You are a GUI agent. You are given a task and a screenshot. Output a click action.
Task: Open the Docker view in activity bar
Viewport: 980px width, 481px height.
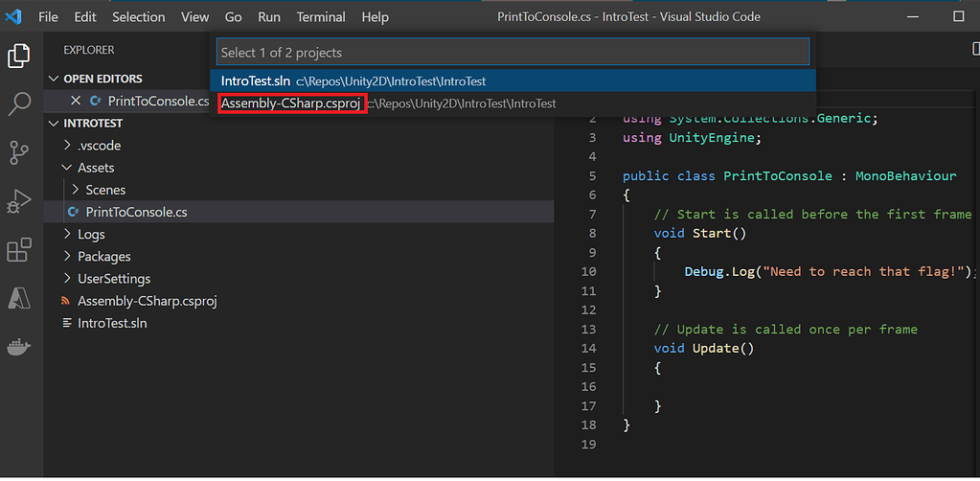[19, 347]
